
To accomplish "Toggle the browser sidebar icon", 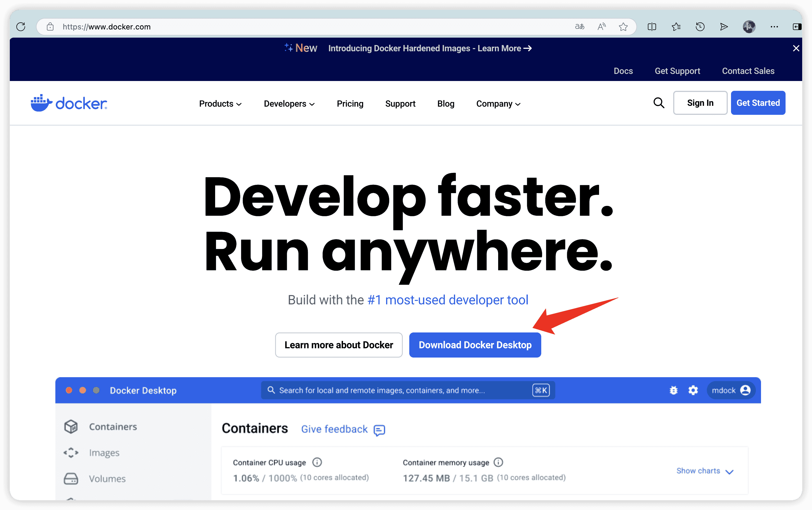I will pyautogui.click(x=797, y=27).
